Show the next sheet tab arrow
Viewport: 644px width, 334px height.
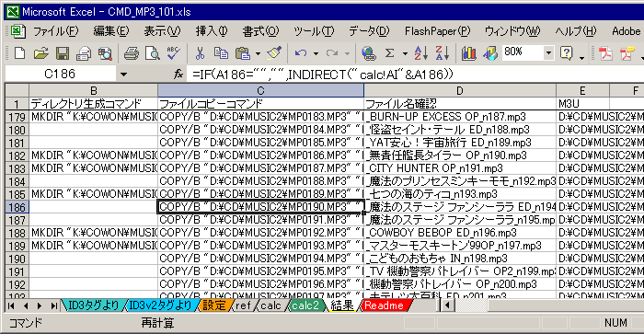click(40, 305)
